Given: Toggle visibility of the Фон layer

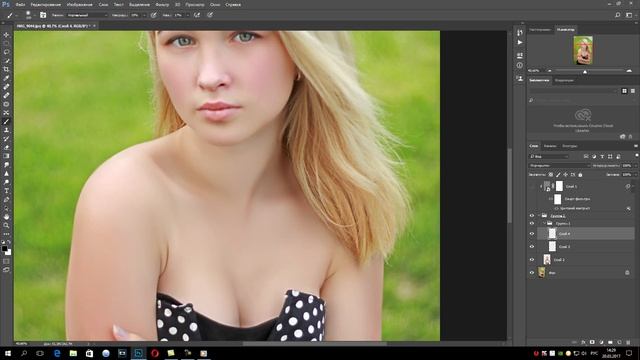Looking at the screenshot, I should [532, 273].
